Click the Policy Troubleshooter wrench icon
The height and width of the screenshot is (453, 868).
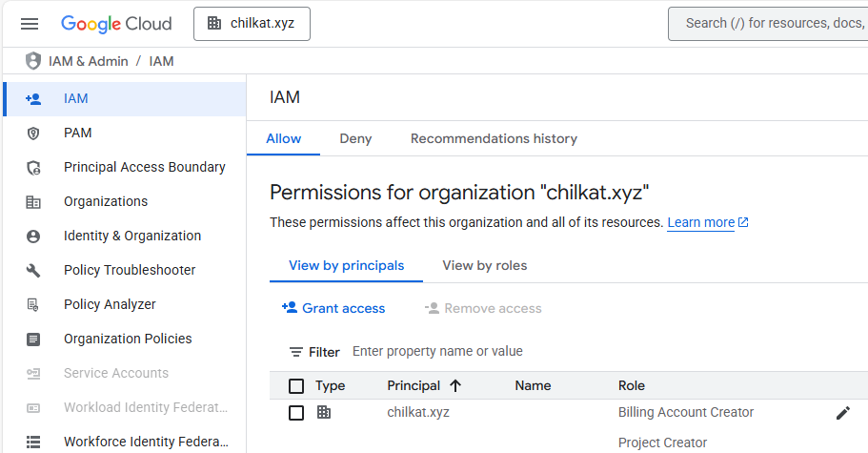[x=33, y=271]
